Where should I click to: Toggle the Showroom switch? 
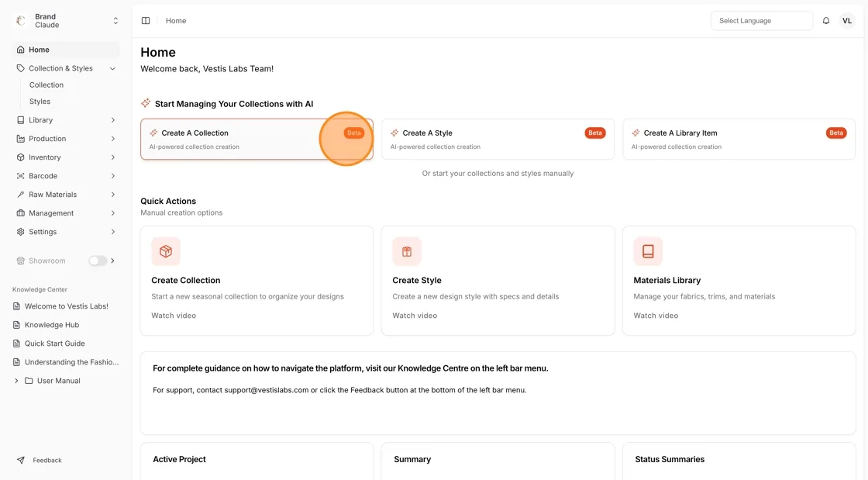[98, 261]
